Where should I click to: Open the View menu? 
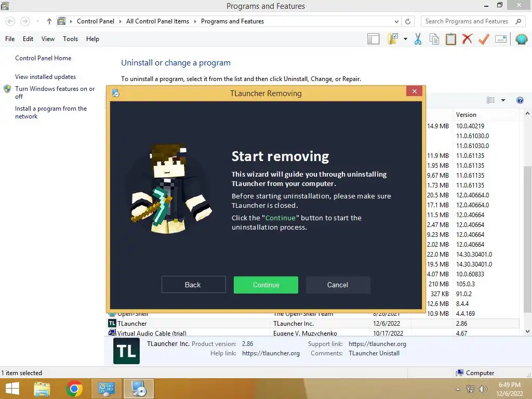point(48,39)
